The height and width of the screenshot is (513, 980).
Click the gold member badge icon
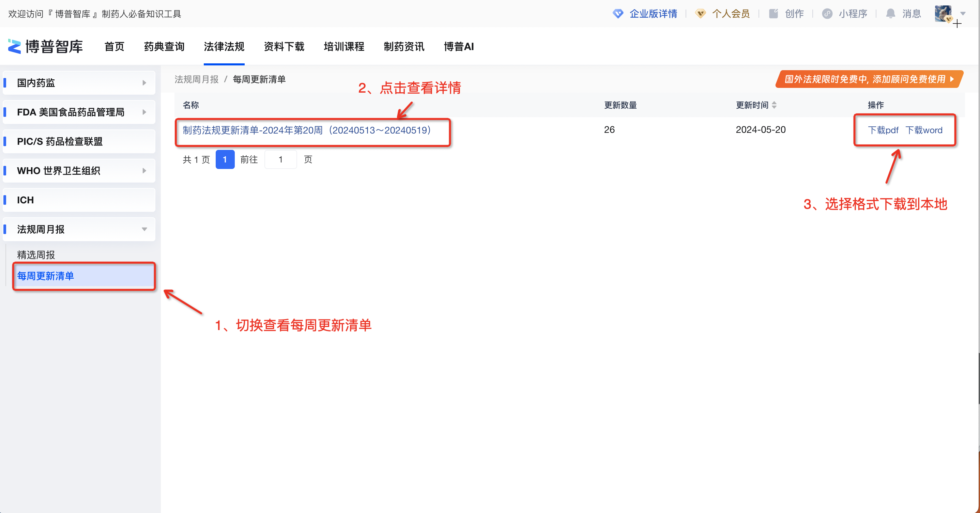(x=700, y=14)
